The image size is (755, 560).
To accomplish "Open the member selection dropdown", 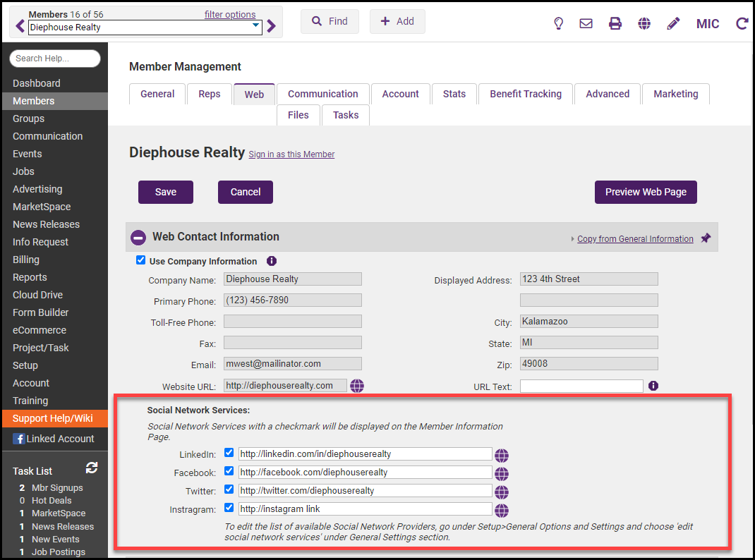I will pos(255,27).
